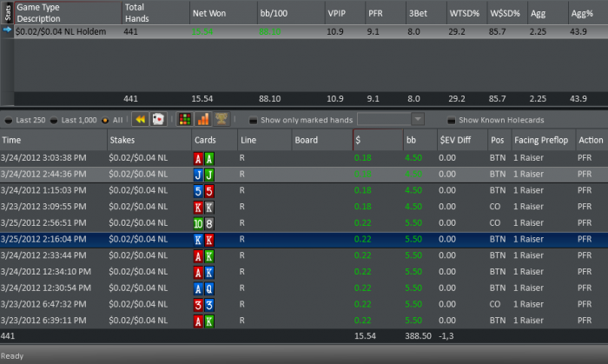
Task: Click the orange bar chart icon
Action: click(202, 119)
